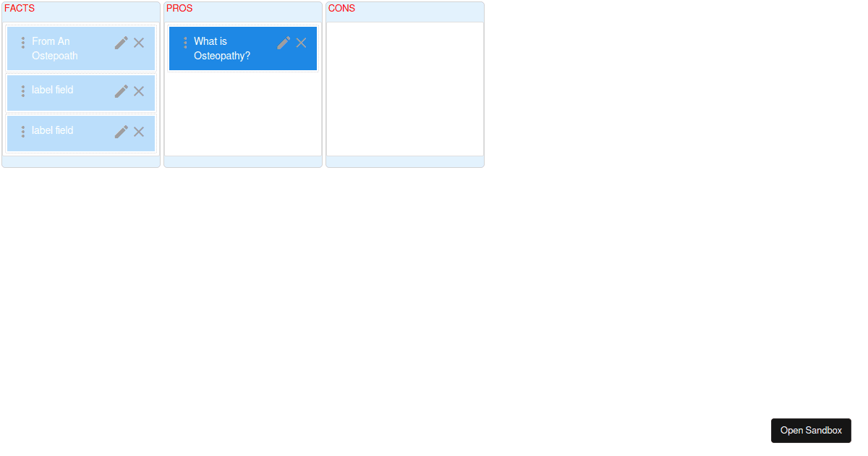868x456 pixels.
Task: Select the What is Osteopathy card
Action: 224,48
